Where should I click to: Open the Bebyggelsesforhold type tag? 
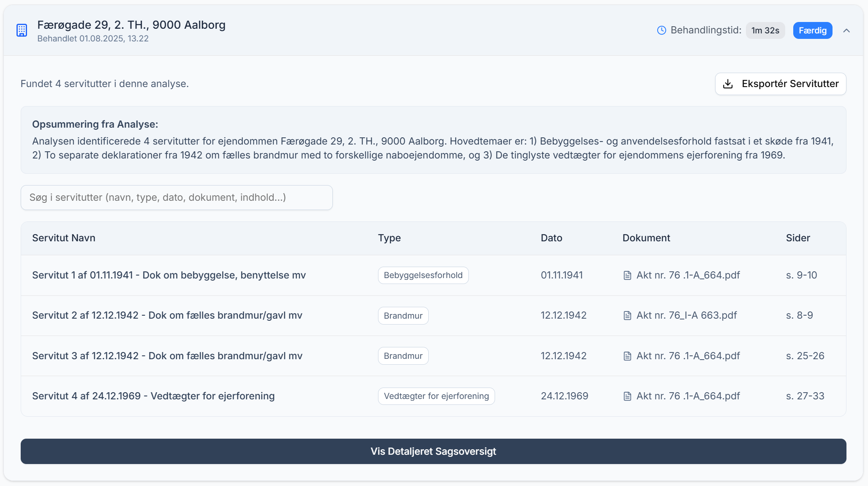pos(423,275)
